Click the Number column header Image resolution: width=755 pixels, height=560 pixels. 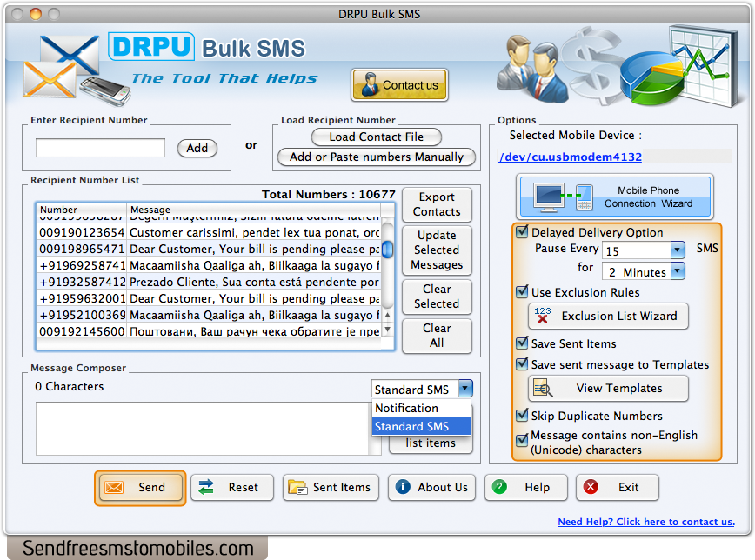point(82,210)
